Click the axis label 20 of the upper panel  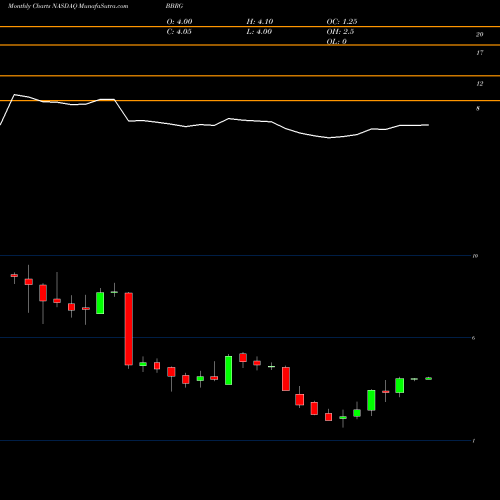(479, 34)
